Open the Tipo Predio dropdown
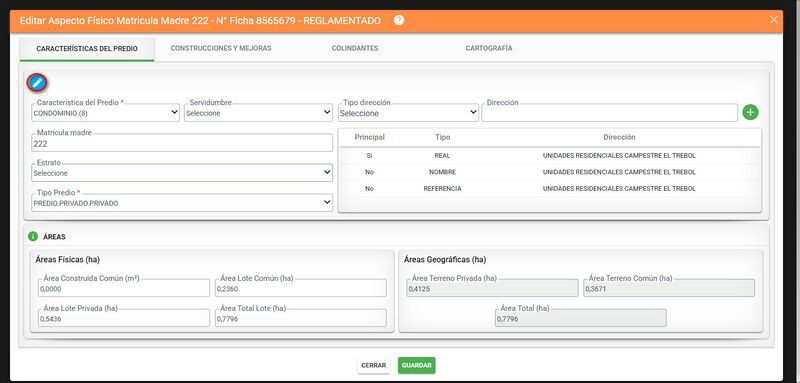Screen dimensions: 800x383 click(182, 203)
